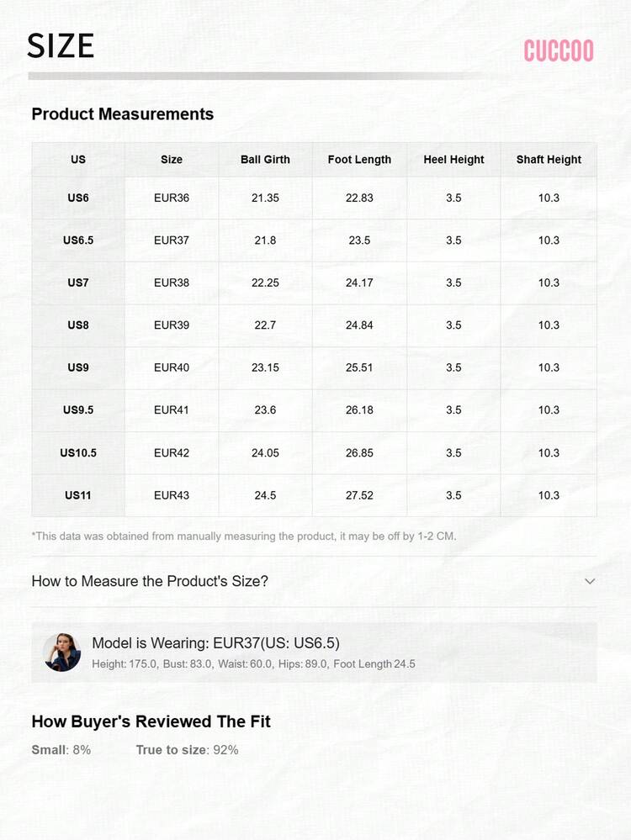This screenshot has width=631, height=840.
Task: Open How to Measure the Product's Size
Action: 150,581
